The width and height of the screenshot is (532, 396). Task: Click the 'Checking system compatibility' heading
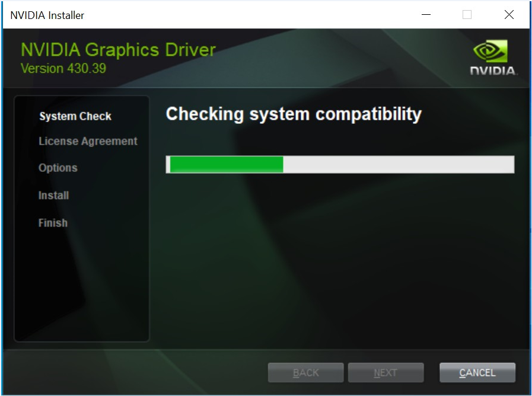point(294,114)
